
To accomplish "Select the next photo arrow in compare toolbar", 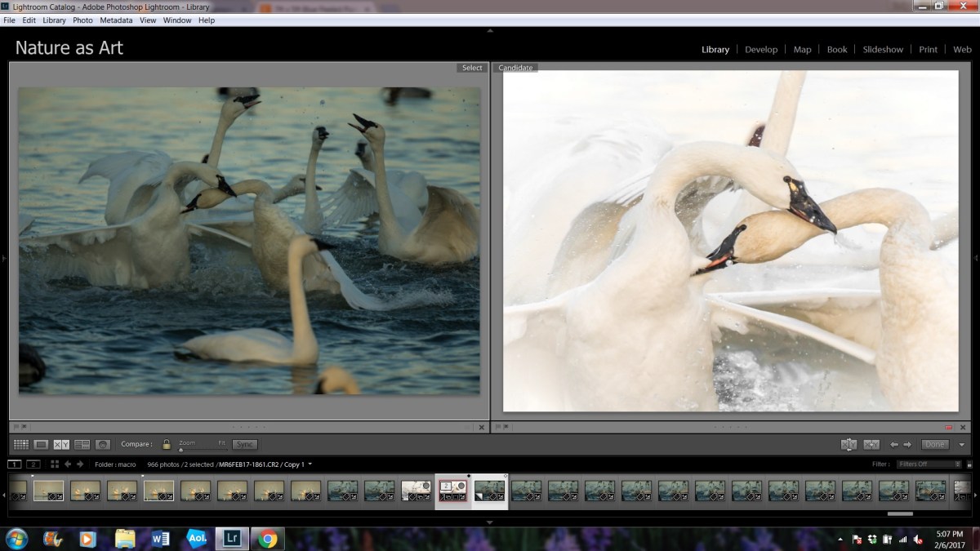I will pos(907,445).
